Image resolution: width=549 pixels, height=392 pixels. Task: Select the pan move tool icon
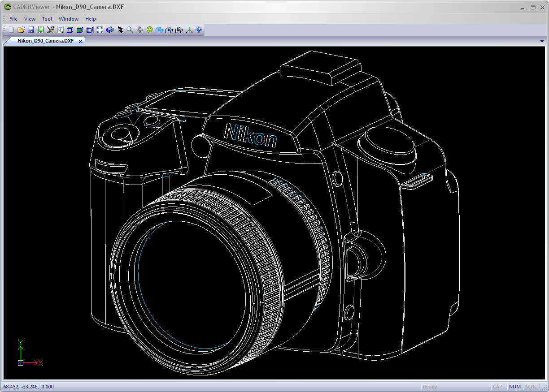tap(140, 30)
